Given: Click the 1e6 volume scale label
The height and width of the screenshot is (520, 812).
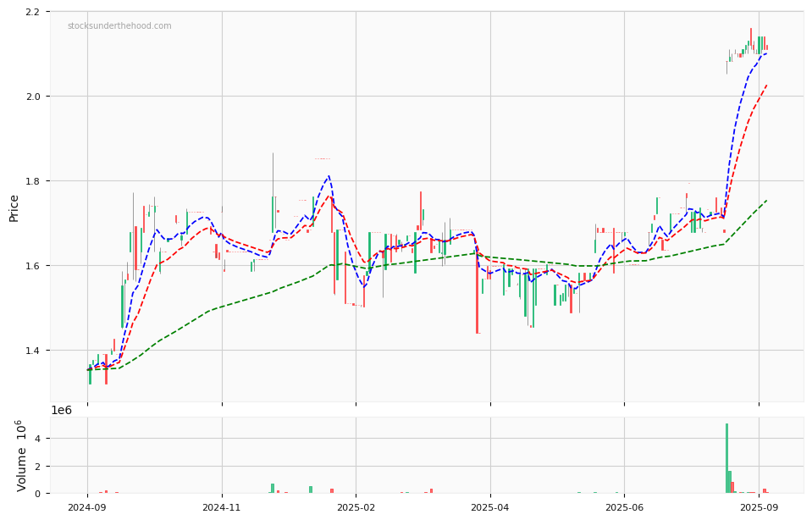Looking at the screenshot, I should click(61, 410).
